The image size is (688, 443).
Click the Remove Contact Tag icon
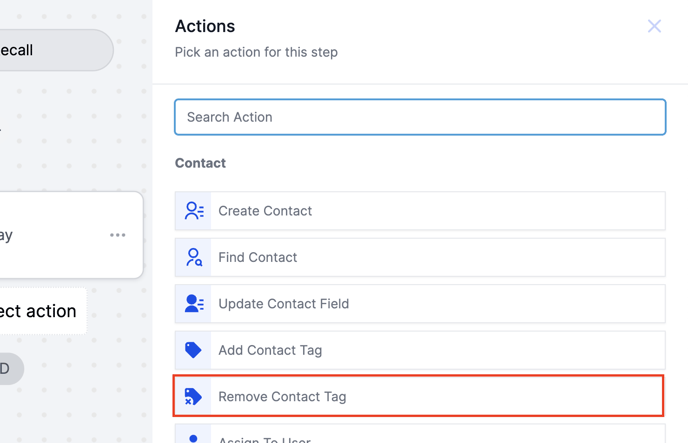tap(194, 397)
